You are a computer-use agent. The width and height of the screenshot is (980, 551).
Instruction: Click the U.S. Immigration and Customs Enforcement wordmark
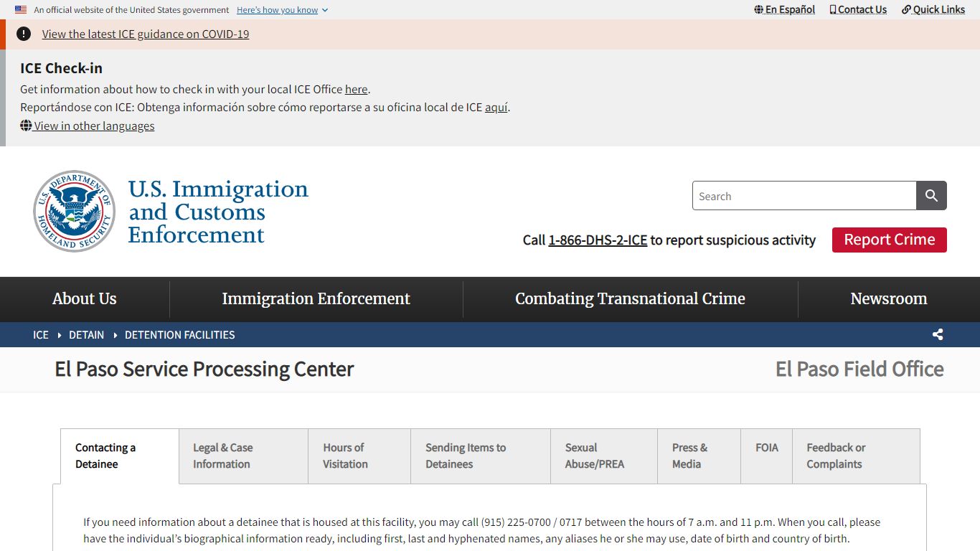coord(217,212)
